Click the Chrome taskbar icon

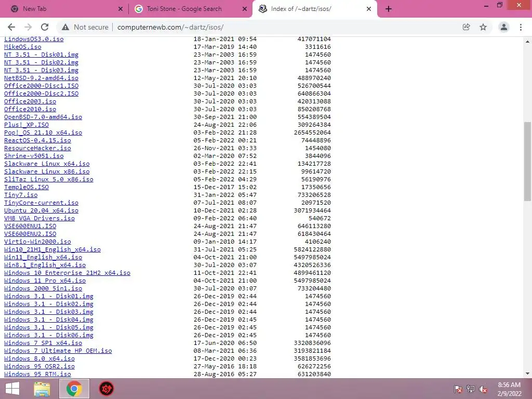tap(74, 389)
